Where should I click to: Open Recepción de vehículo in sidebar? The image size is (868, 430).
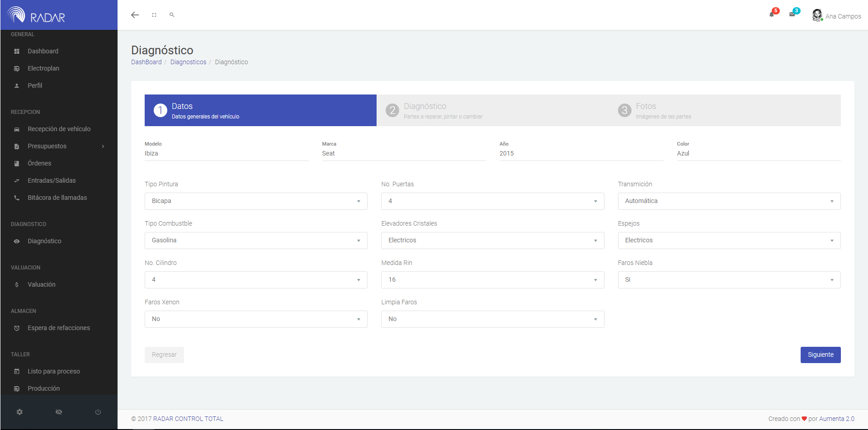click(59, 129)
